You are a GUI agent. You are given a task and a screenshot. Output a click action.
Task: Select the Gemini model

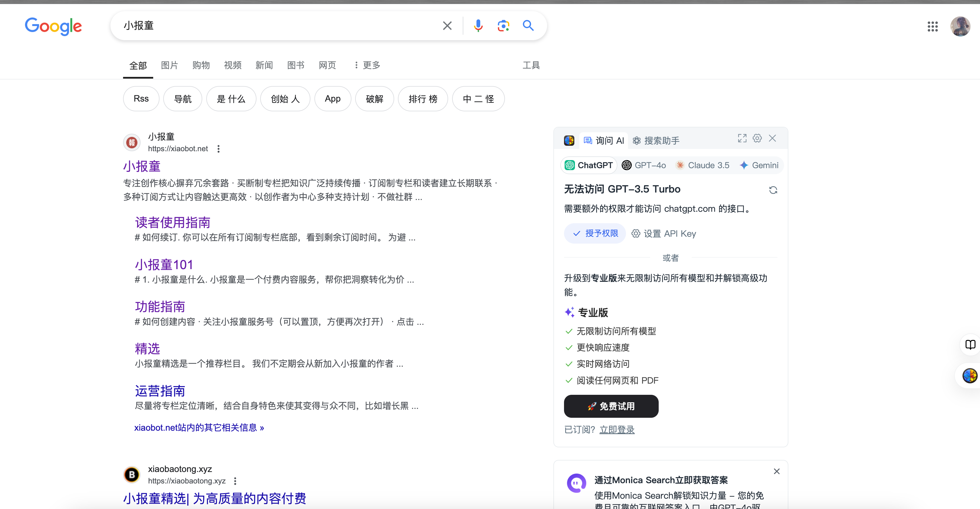click(759, 165)
